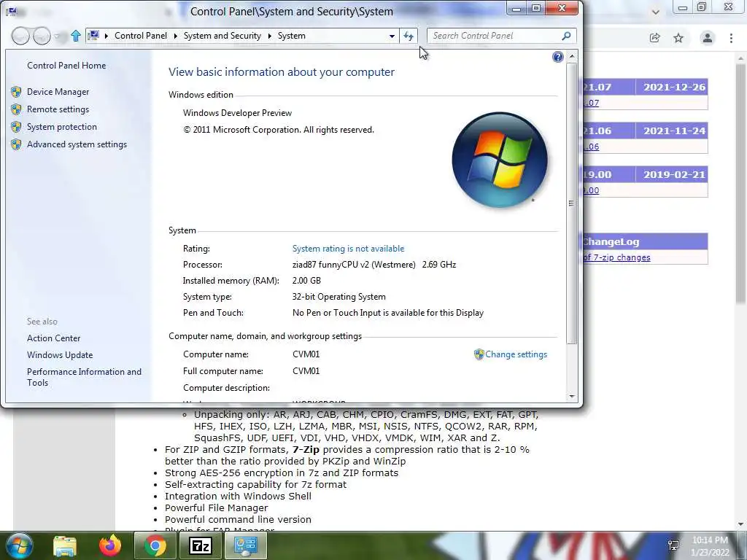This screenshot has width=747, height=560.
Task: Click Change settings for computer name
Action: (516, 354)
